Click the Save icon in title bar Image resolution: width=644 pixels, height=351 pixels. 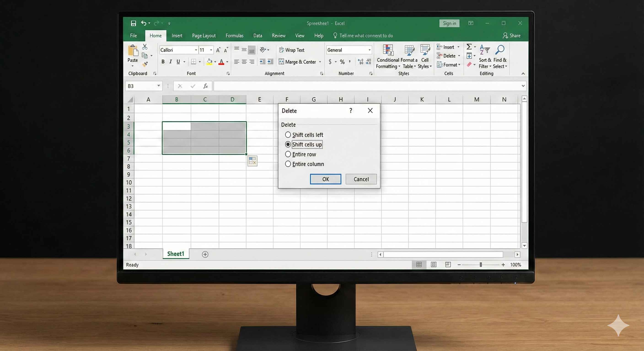point(133,23)
